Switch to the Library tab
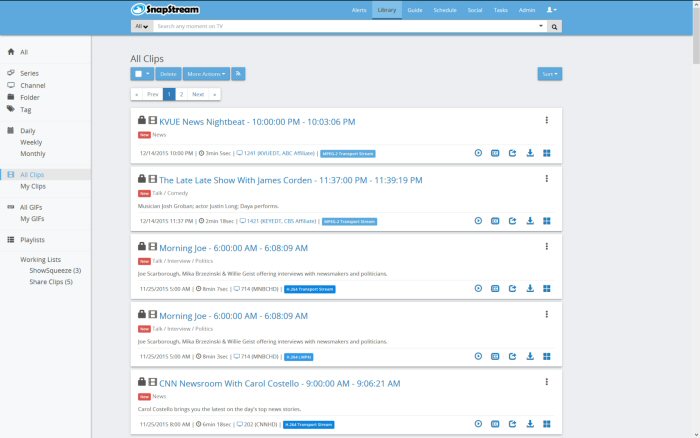This screenshot has width=700, height=438. [387, 10]
